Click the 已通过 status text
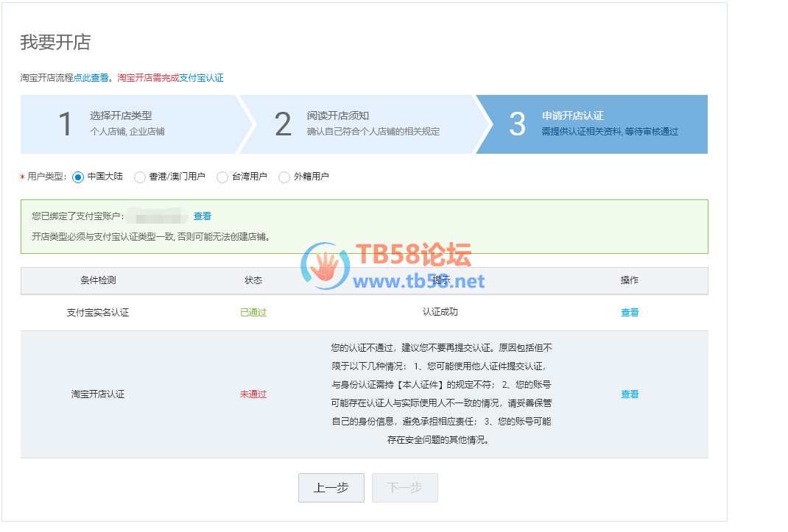This screenshot has width=788, height=532. (253, 313)
